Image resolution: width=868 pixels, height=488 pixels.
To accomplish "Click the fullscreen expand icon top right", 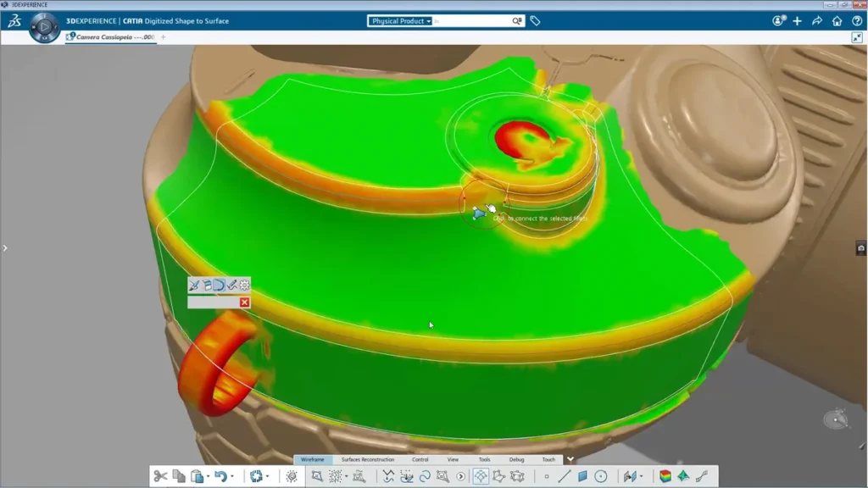I will [857, 37].
